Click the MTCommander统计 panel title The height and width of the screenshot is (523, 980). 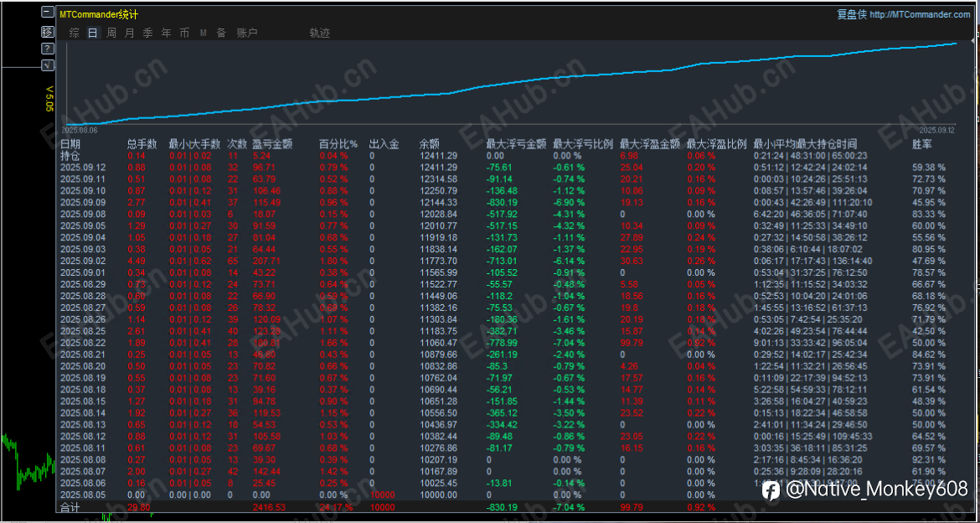coord(99,14)
